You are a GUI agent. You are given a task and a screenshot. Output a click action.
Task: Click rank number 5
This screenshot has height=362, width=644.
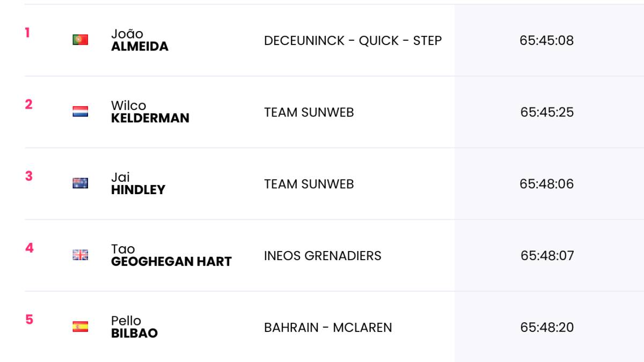click(29, 320)
